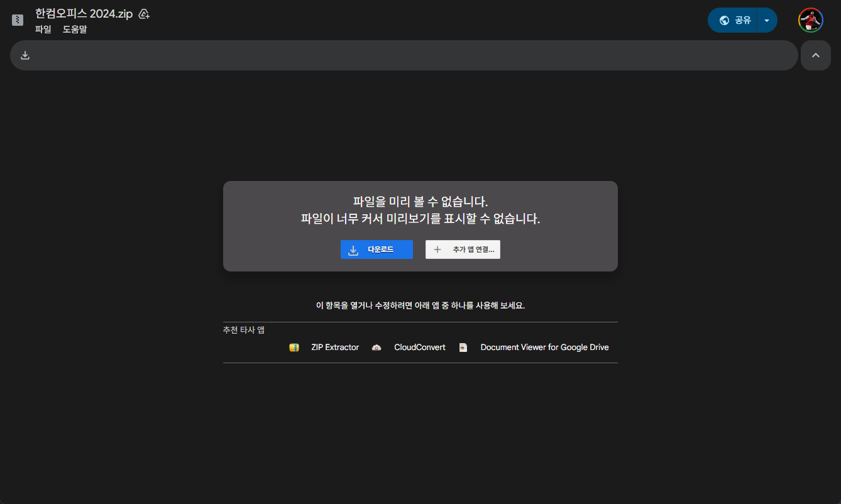Open the Google account avatar

click(x=811, y=20)
